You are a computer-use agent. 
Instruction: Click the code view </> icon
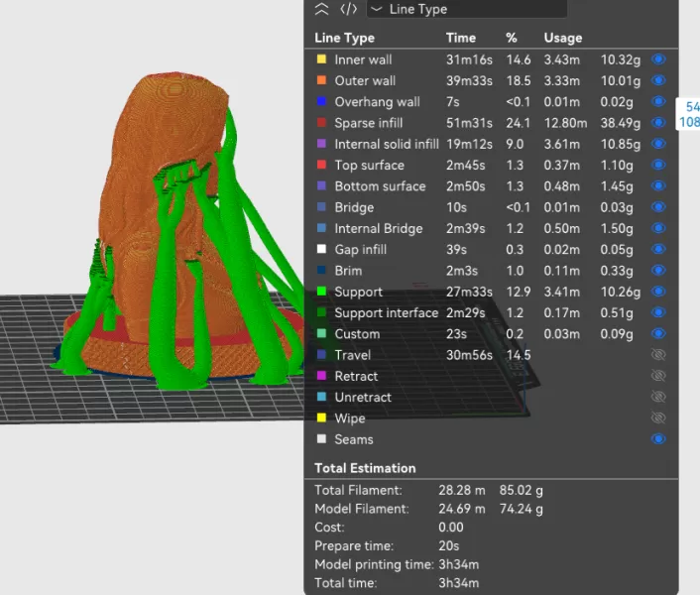coord(348,9)
